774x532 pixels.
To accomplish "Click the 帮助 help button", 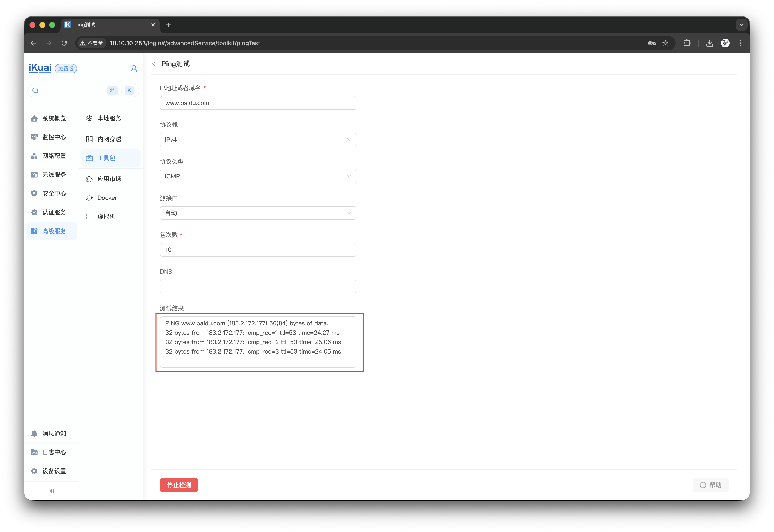I will coord(710,485).
